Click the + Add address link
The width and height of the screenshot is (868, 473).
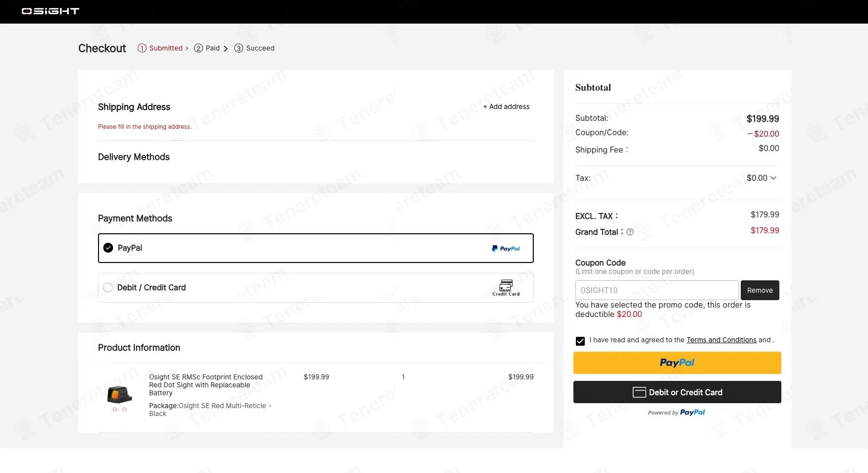[x=506, y=106]
